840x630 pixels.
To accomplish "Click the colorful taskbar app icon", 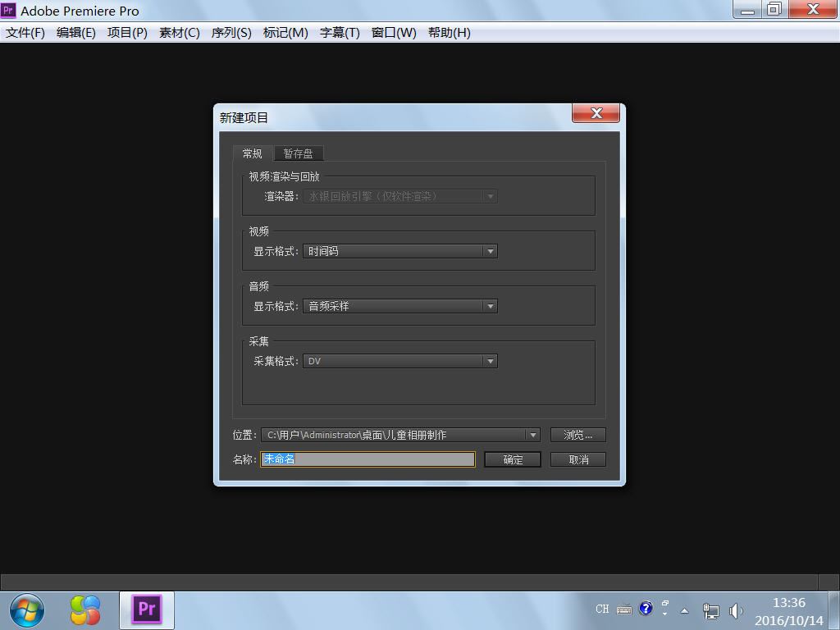I will pyautogui.click(x=85, y=610).
